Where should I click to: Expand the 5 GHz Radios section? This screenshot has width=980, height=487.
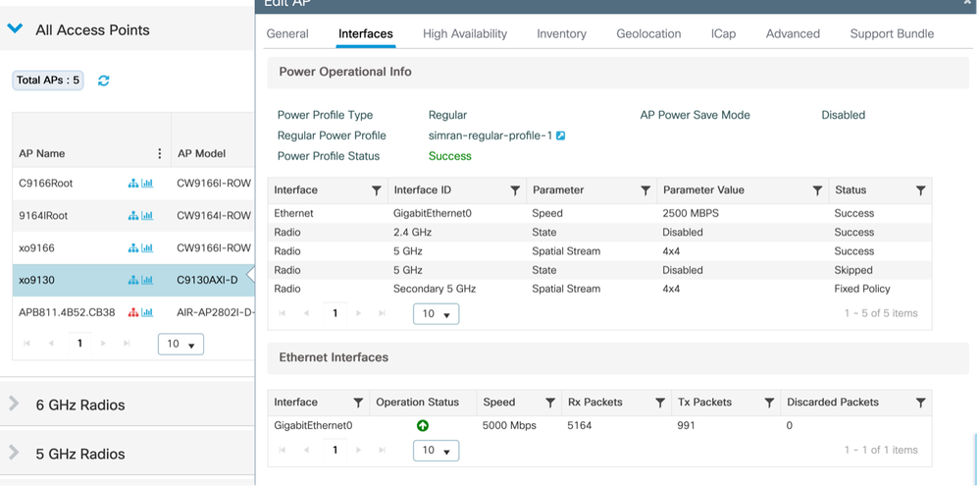14,453
